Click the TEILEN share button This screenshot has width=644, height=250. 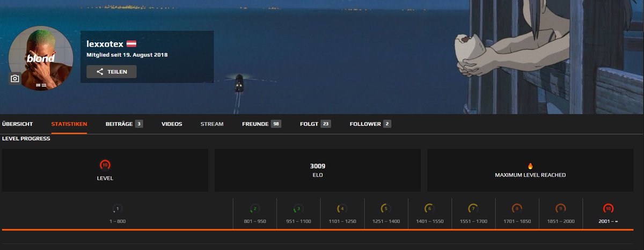[x=112, y=72]
